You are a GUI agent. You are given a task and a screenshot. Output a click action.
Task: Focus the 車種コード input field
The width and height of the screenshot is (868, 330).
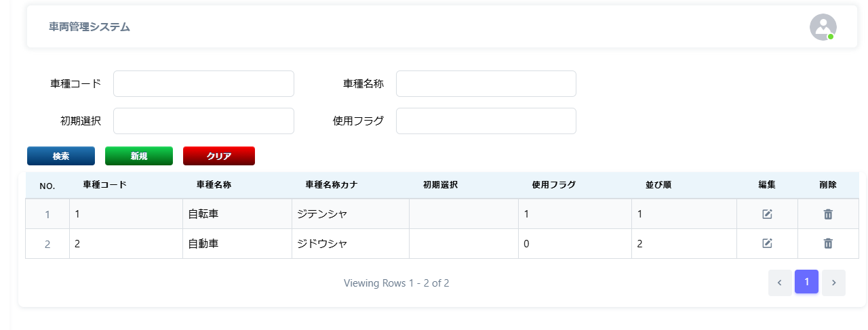point(203,84)
